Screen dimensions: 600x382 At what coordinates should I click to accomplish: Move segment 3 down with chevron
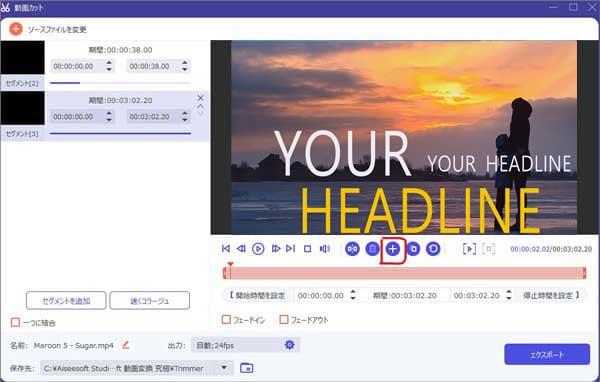click(x=201, y=113)
